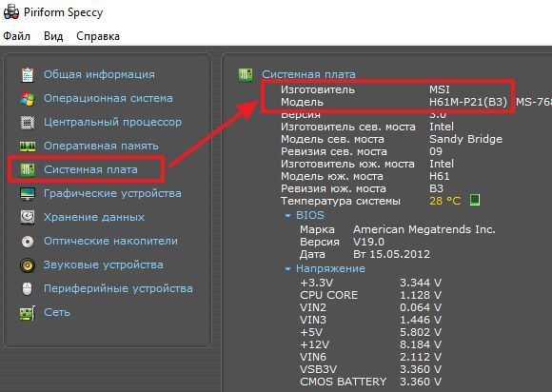Screen dimensions: 552x392
Task: Click the Вт 15.05.2012 date value
Action: point(391,254)
